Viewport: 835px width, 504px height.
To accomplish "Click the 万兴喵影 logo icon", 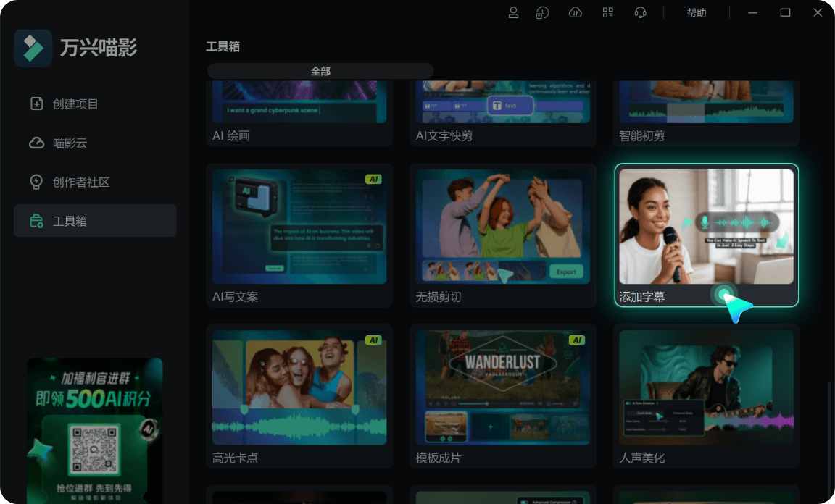I will pyautogui.click(x=33, y=48).
